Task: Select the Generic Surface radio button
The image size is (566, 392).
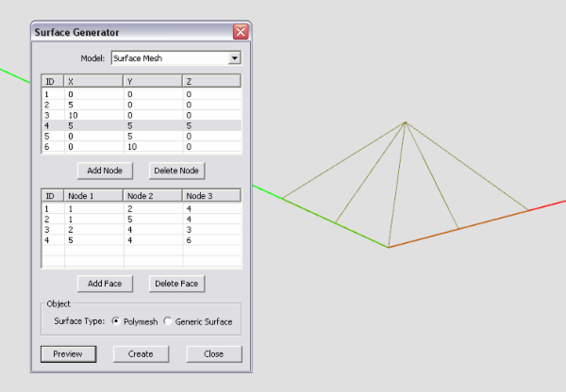Action: point(168,321)
